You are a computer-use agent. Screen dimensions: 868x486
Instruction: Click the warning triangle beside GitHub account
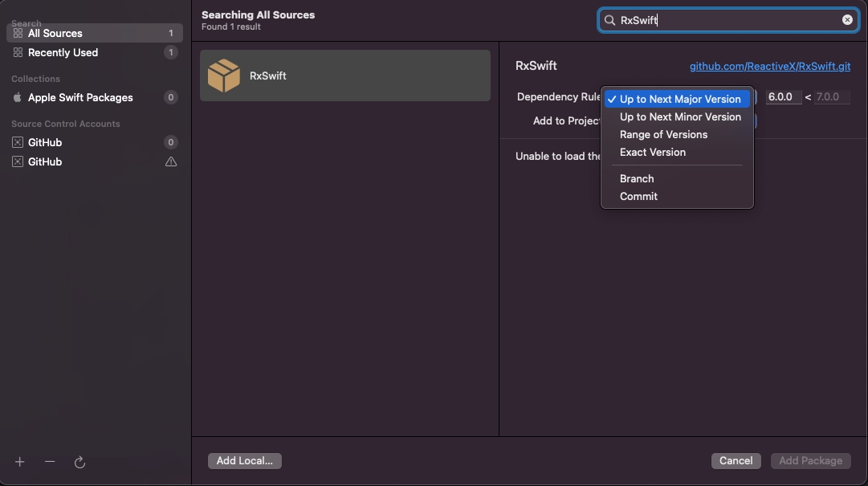point(170,161)
